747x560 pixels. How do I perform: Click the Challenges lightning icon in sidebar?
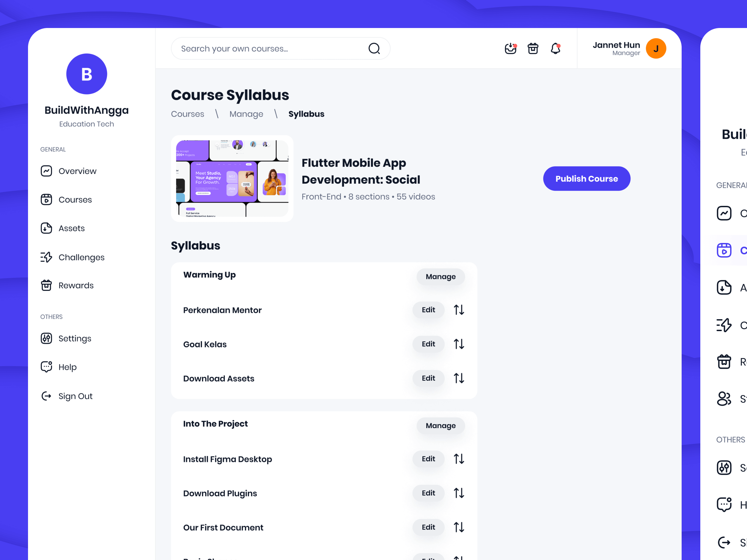[x=46, y=257]
